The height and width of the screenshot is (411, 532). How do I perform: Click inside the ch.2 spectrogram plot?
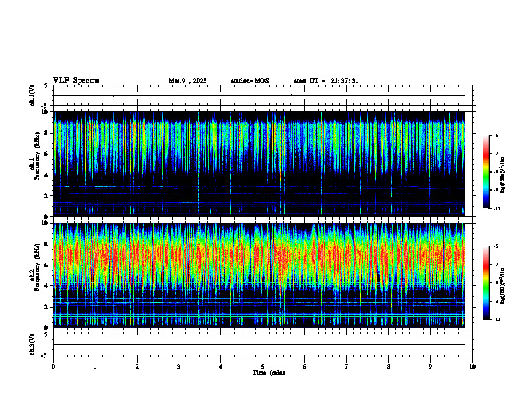259,275
